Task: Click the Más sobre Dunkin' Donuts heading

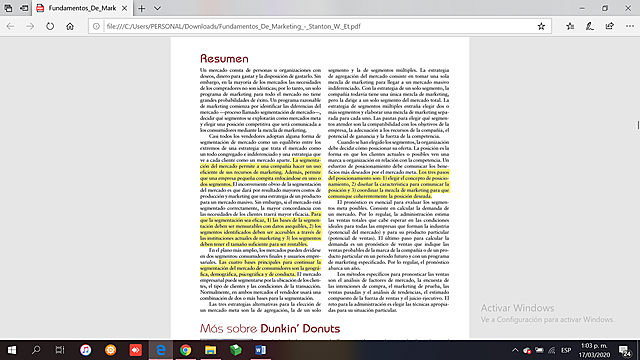Action: pos(270,329)
